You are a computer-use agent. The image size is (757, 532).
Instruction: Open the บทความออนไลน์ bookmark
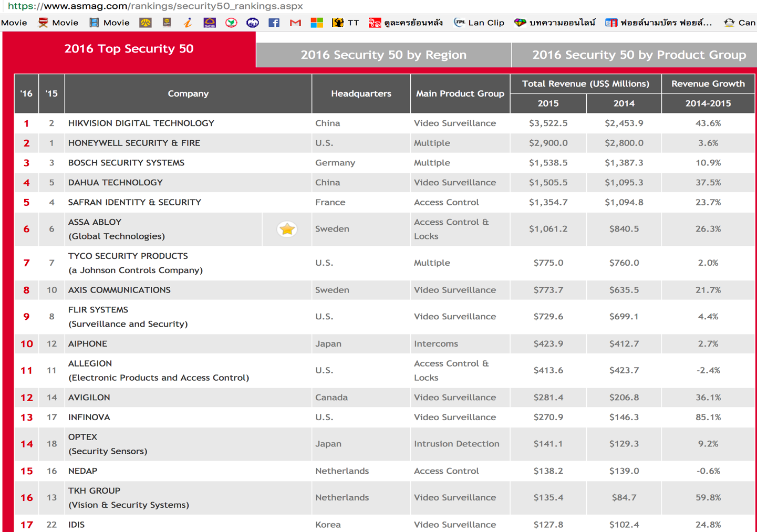point(555,23)
